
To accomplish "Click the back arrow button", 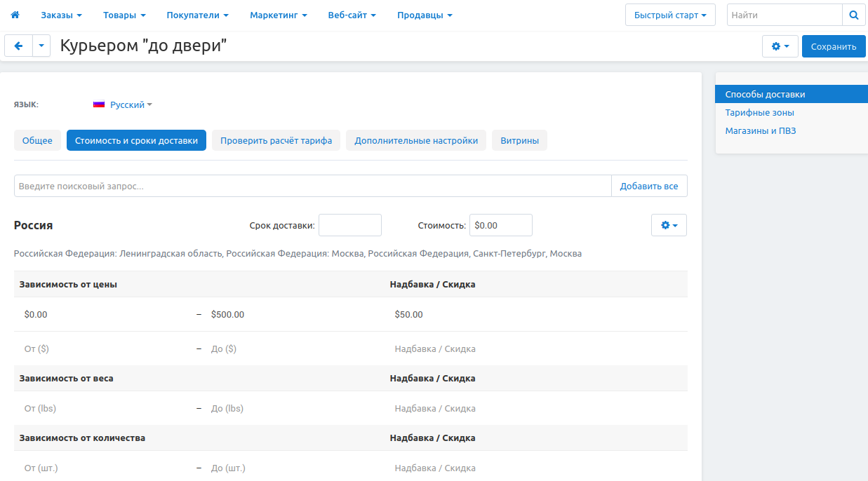I will (x=18, y=46).
